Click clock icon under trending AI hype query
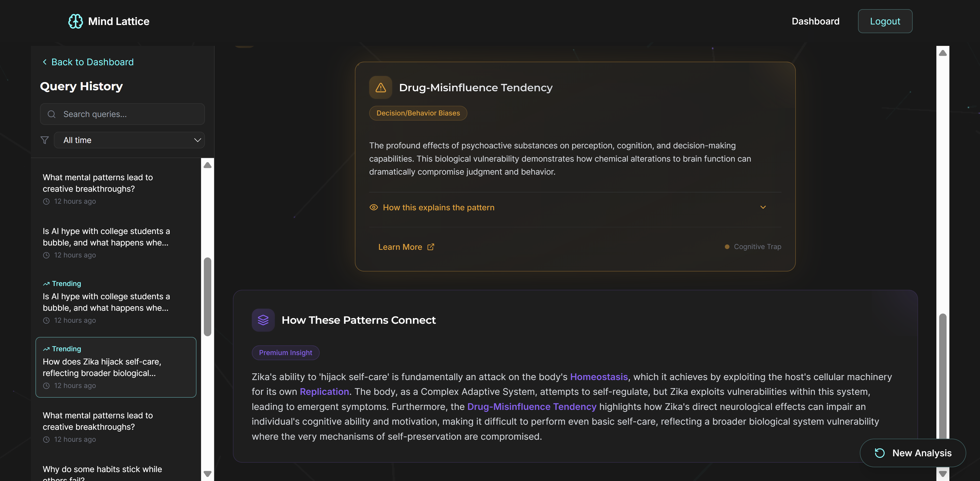The height and width of the screenshot is (481, 980). pos(46,321)
